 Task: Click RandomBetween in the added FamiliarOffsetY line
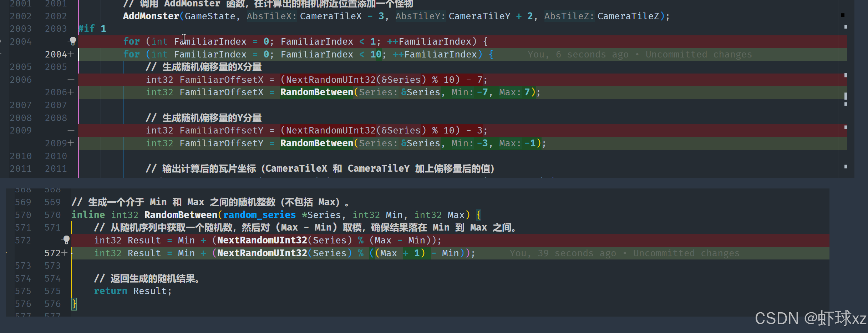(x=317, y=143)
